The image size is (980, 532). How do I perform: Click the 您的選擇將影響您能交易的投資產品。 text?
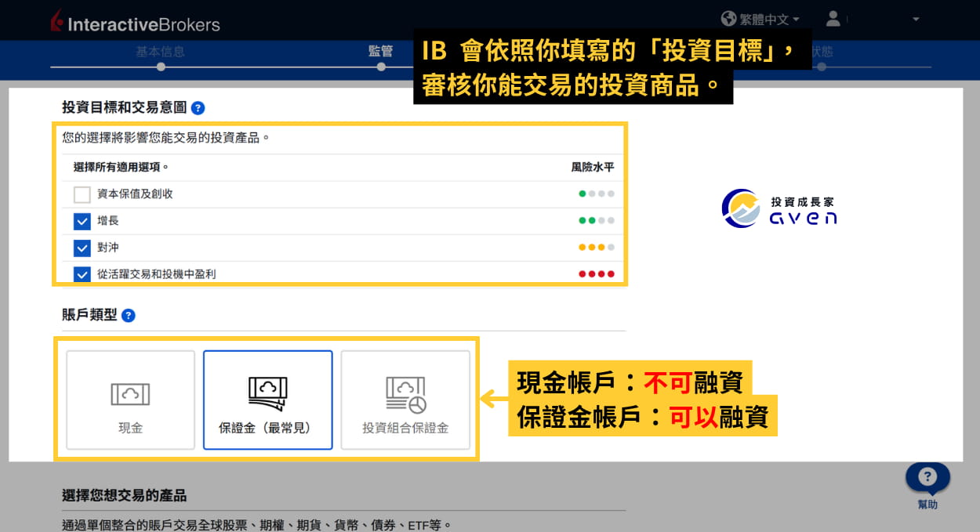166,138
